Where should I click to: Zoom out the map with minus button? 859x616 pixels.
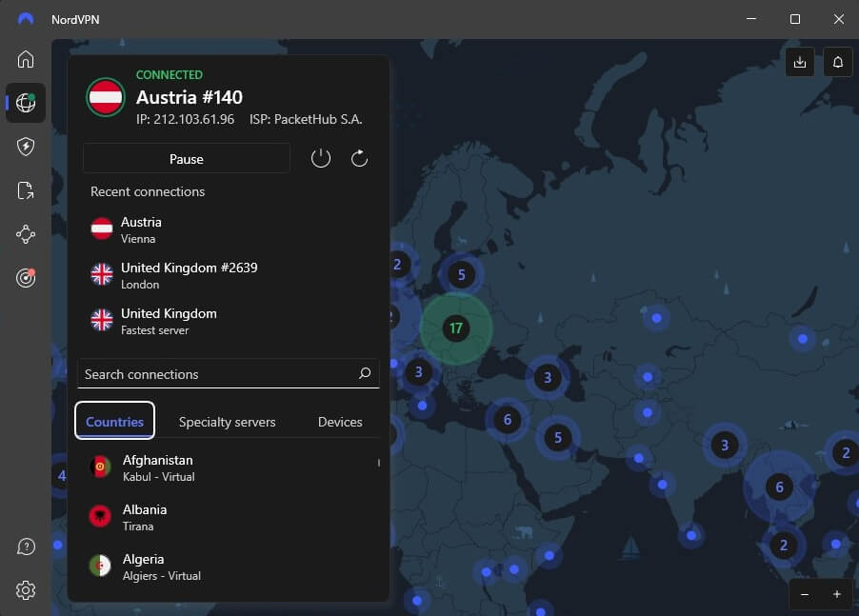(805, 594)
